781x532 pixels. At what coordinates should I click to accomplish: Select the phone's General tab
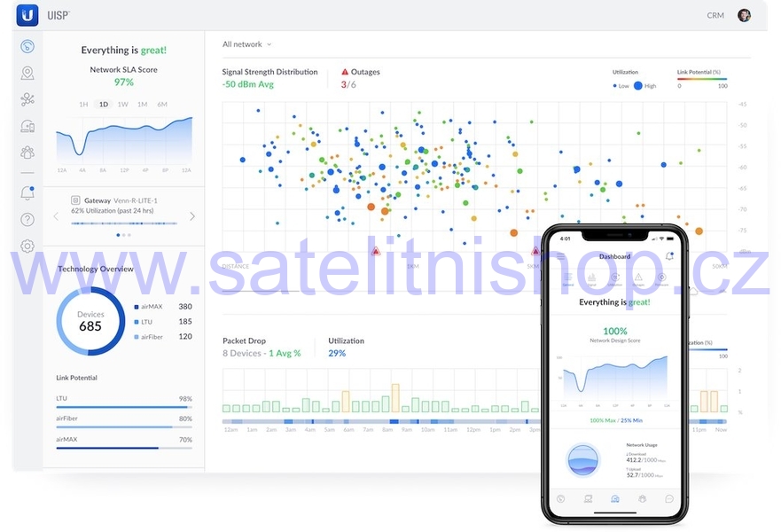[568, 279]
